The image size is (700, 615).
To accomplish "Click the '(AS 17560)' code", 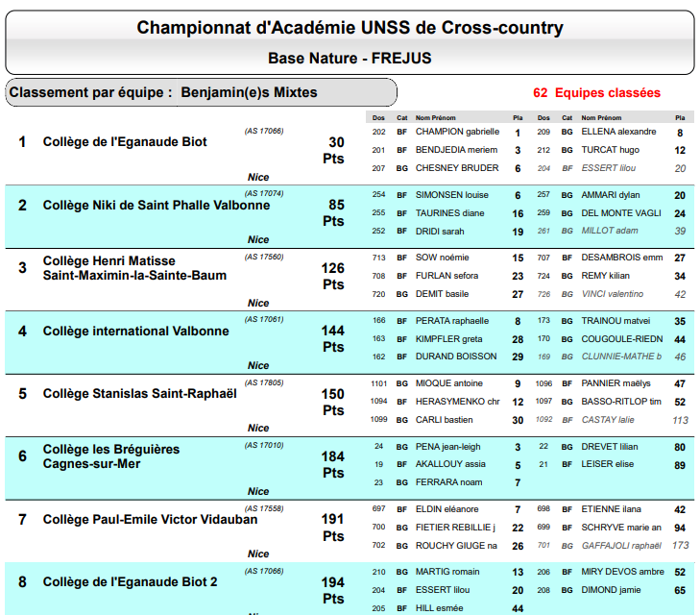I will tap(264, 257).
